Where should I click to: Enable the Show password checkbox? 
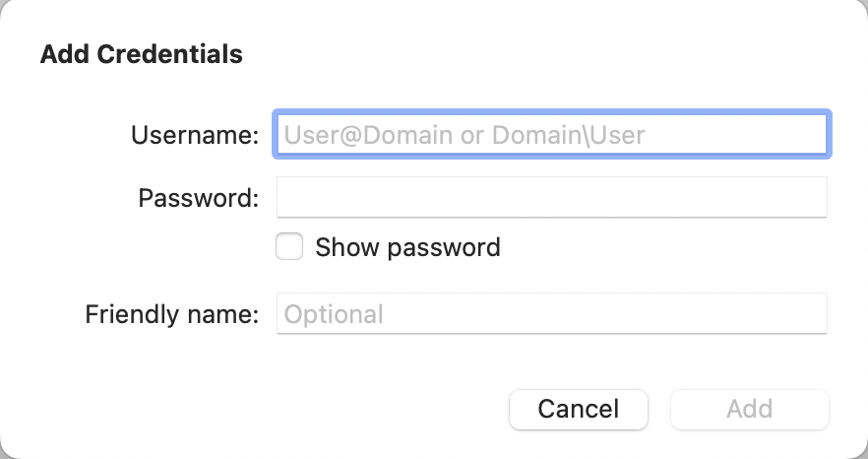click(289, 246)
